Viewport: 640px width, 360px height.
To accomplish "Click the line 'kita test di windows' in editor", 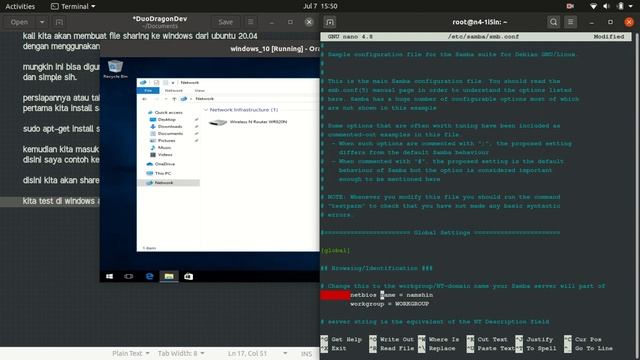I will point(61,201).
